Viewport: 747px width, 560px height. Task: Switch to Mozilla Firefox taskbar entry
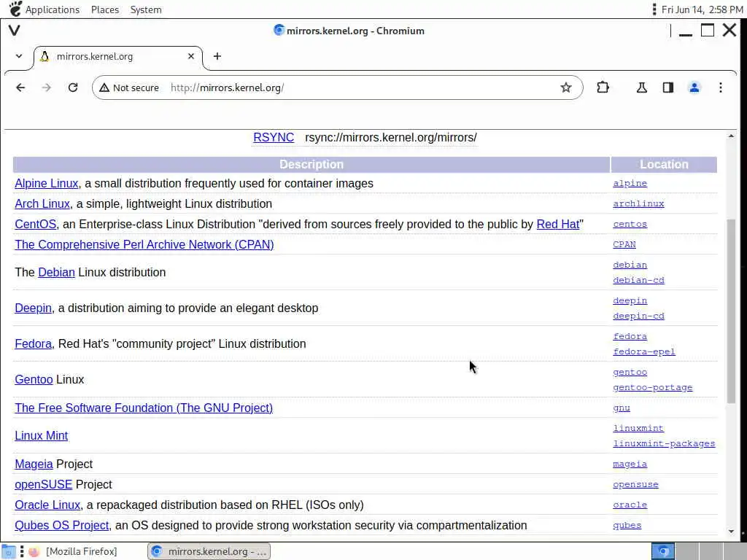click(x=74, y=551)
